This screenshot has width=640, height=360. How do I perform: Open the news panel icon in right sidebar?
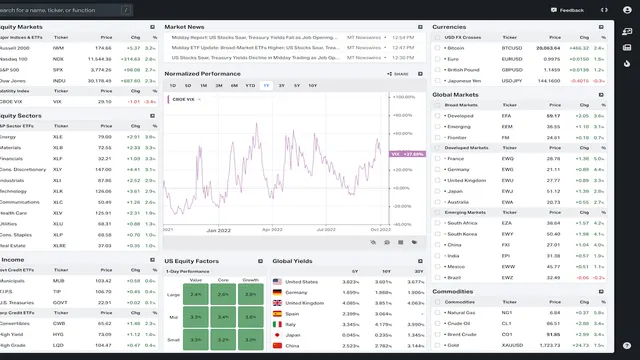click(627, 48)
